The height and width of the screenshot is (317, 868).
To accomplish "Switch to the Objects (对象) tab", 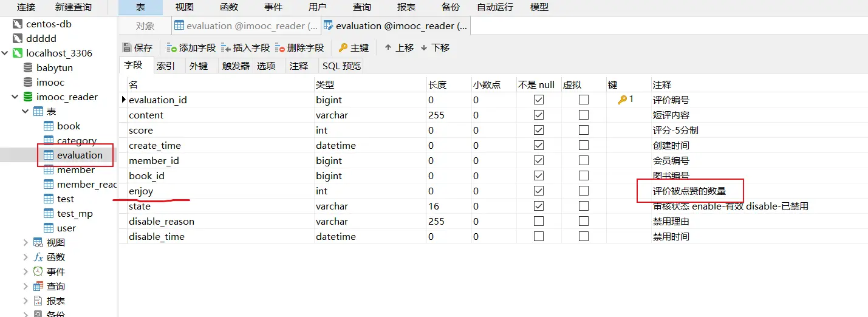I will click(x=145, y=26).
